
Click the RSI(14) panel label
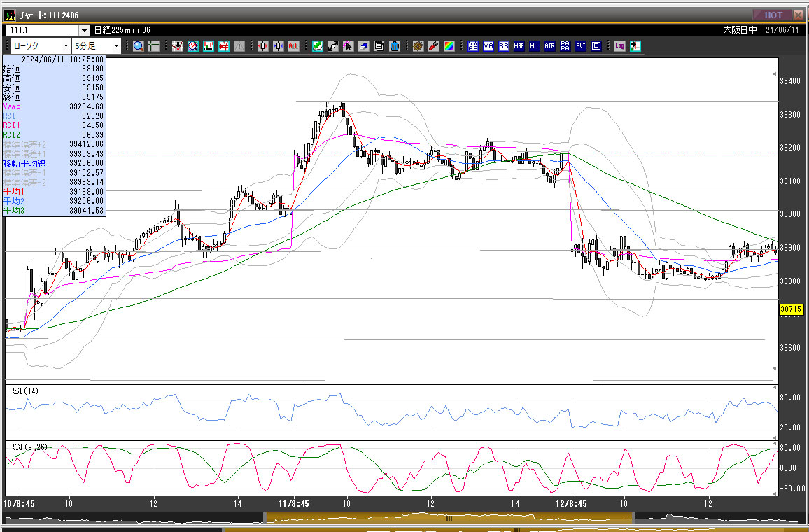(24, 391)
